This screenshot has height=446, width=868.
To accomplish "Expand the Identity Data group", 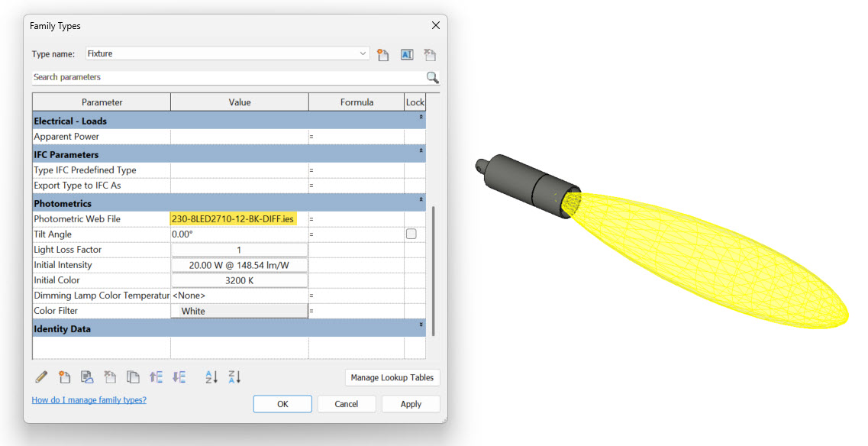I will [421, 325].
